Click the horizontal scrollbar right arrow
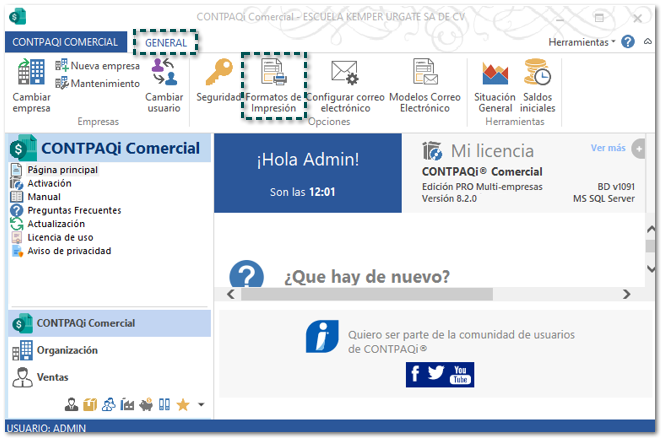Image resolution: width=664 pixels, height=441 pixels. click(627, 294)
